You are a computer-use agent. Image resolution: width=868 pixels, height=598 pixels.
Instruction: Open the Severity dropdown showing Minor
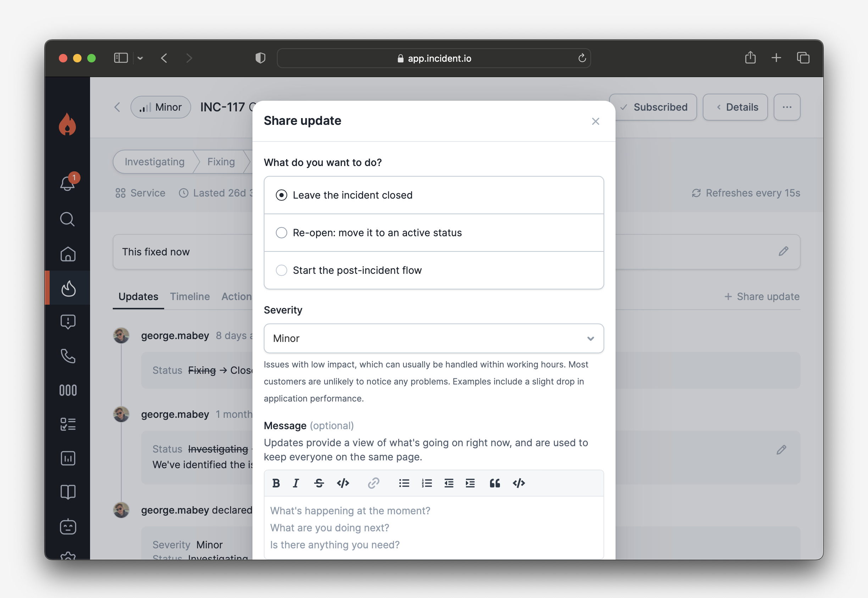pyautogui.click(x=434, y=338)
